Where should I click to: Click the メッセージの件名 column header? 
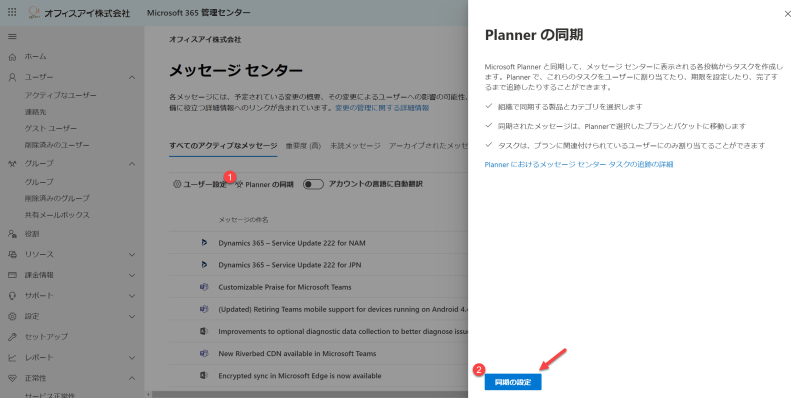(x=243, y=220)
